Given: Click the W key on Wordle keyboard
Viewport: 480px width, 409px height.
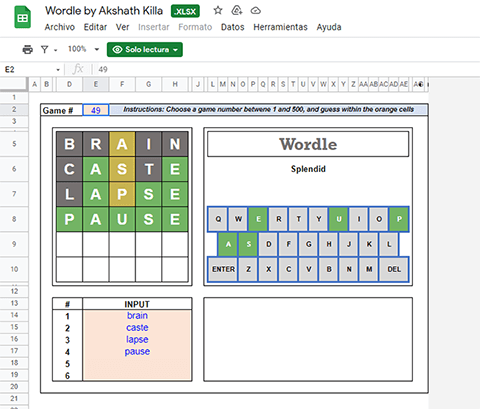Looking at the screenshot, I should coord(238,219).
